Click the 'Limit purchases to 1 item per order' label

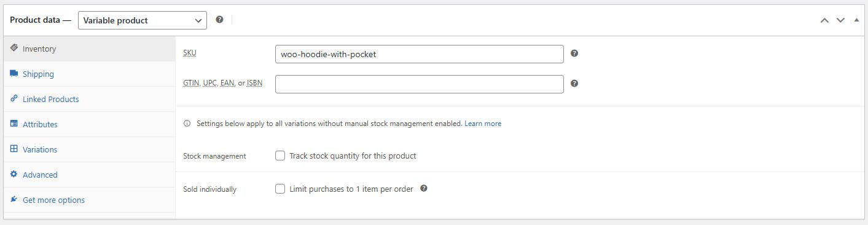351,189
